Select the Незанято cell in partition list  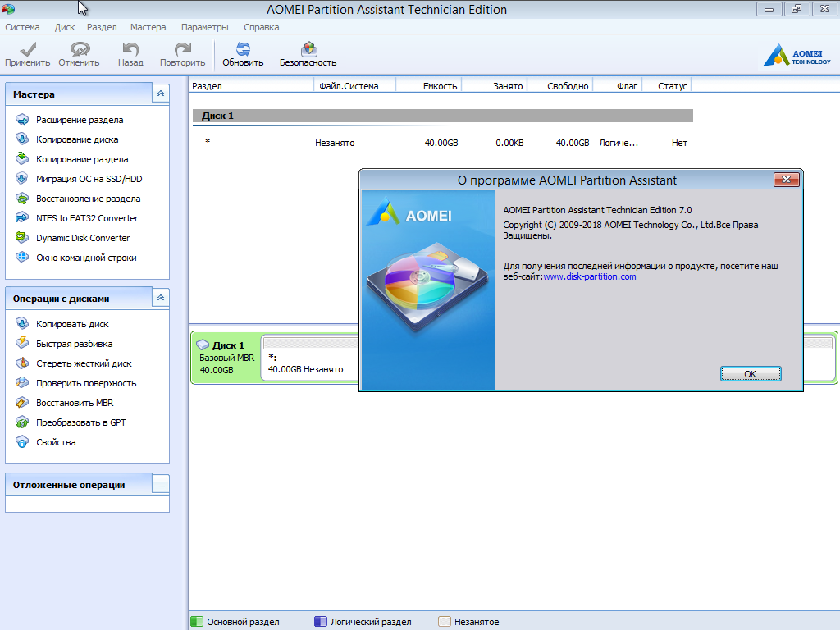(x=335, y=143)
